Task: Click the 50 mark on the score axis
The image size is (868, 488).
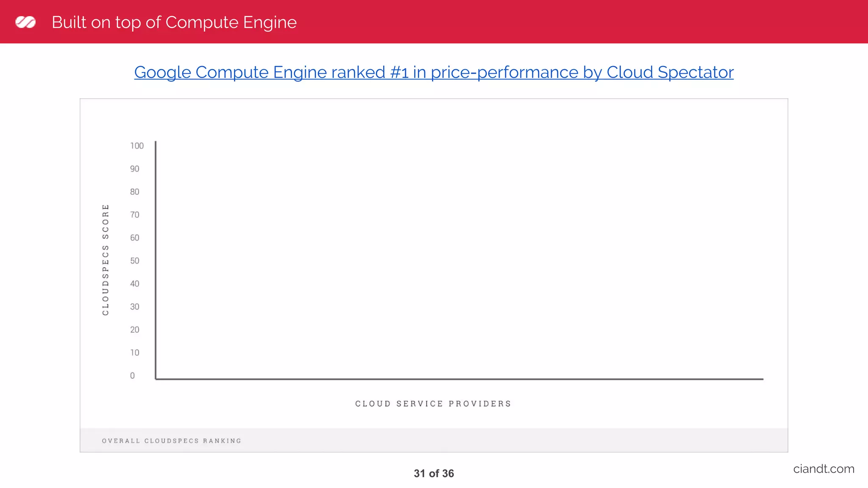Action: pos(135,261)
